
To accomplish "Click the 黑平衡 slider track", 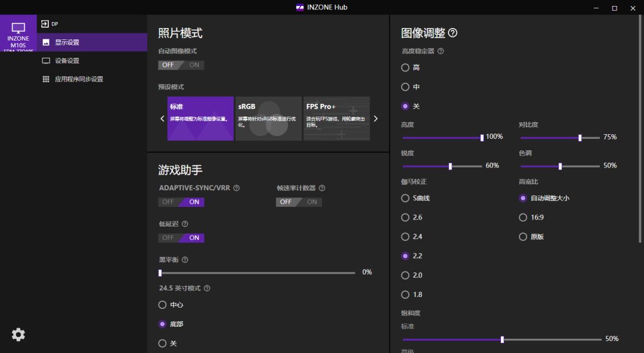I will point(257,273).
